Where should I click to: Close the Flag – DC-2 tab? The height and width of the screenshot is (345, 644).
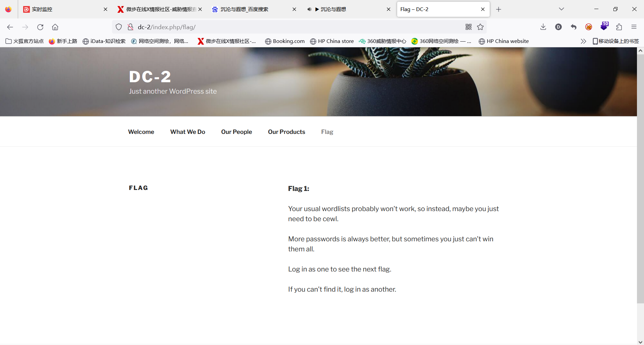click(483, 9)
